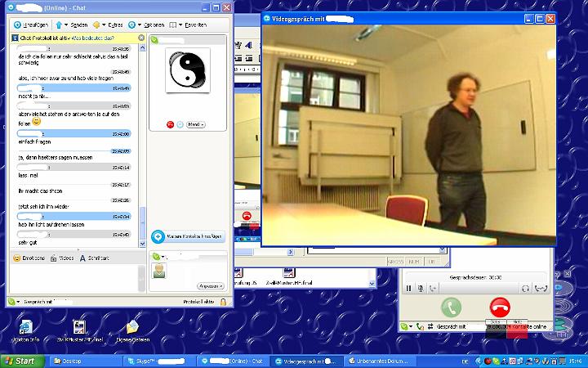Click the message input field
This screenshot has width=588, height=368.
[x=73, y=279]
